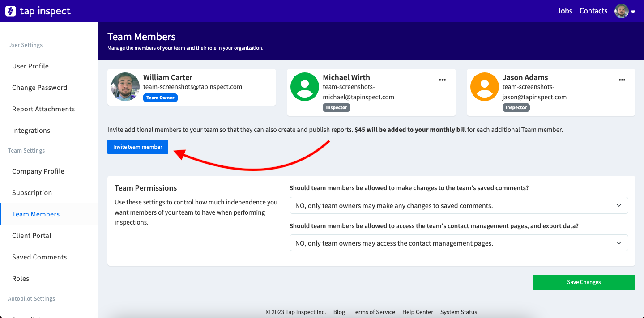This screenshot has width=644, height=318.
Task: Click the Invite team member button
Action: tap(138, 147)
